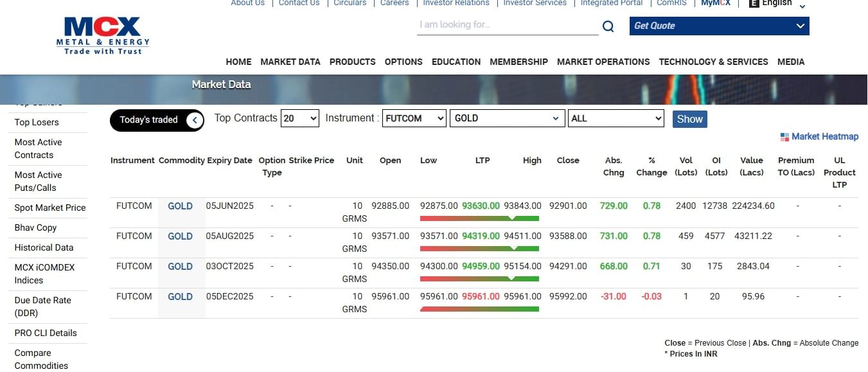Open the HOME menu
The image size is (868, 372).
pyautogui.click(x=238, y=62)
